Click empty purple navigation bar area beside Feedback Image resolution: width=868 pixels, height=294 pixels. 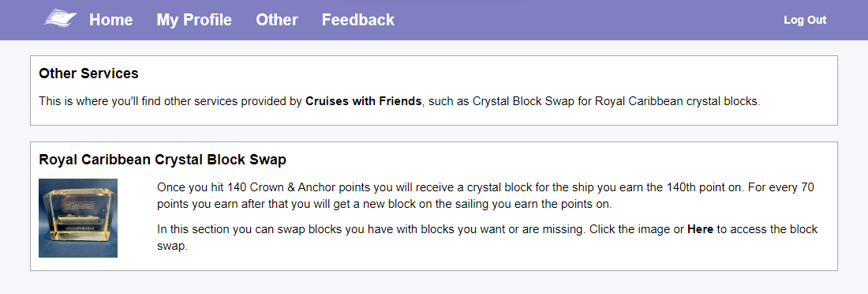(582, 20)
